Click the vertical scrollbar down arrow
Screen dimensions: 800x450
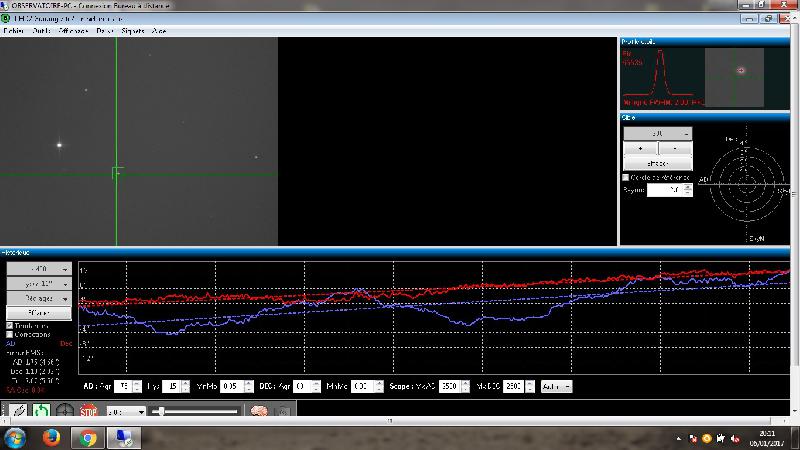click(x=795, y=411)
